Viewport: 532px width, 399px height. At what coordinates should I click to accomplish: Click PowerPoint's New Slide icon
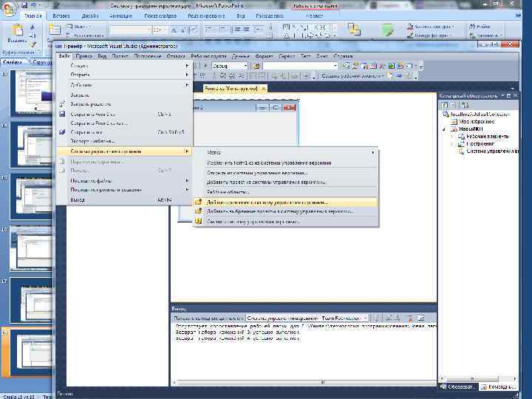point(54,30)
